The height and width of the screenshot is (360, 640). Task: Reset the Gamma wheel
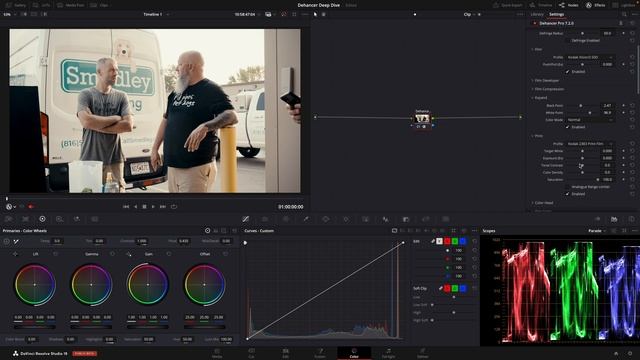pos(112,254)
